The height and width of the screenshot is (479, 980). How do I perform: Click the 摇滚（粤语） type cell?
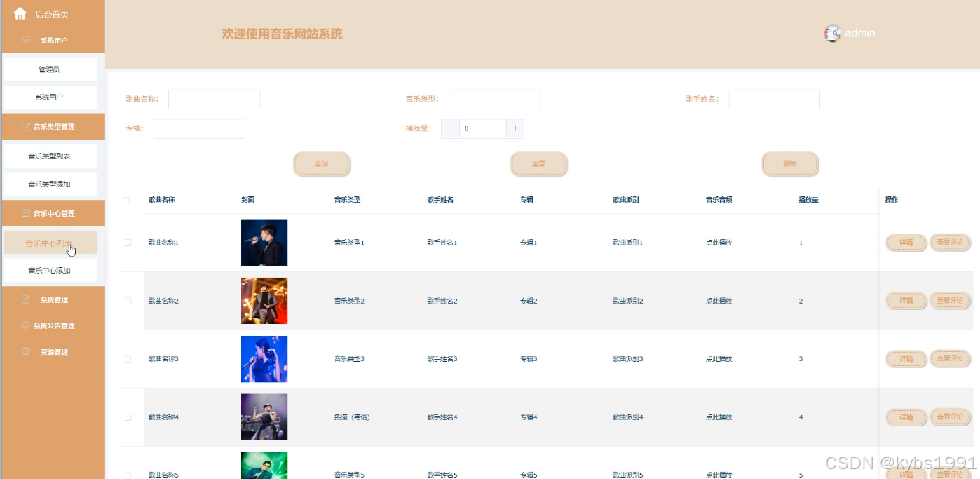point(352,417)
